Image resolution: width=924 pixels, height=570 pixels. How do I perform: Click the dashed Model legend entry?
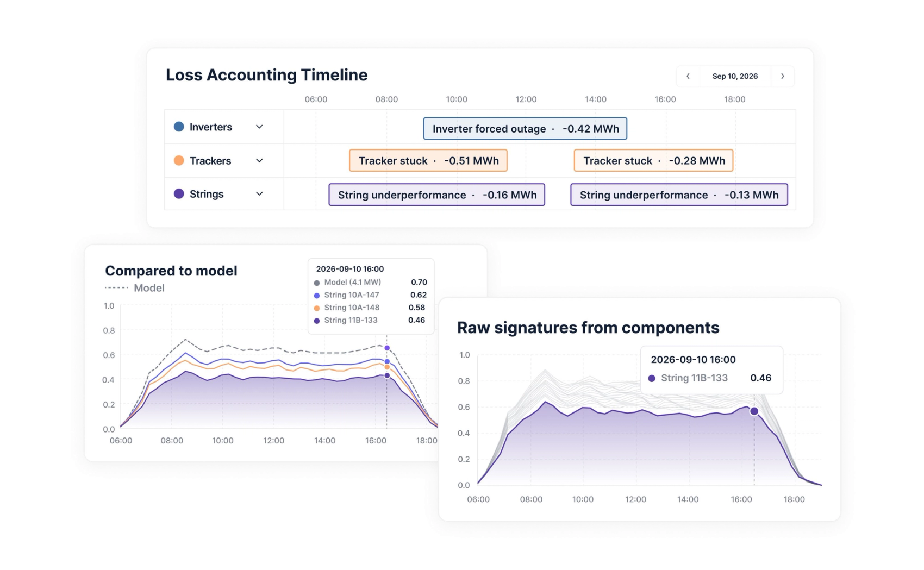[x=135, y=288]
